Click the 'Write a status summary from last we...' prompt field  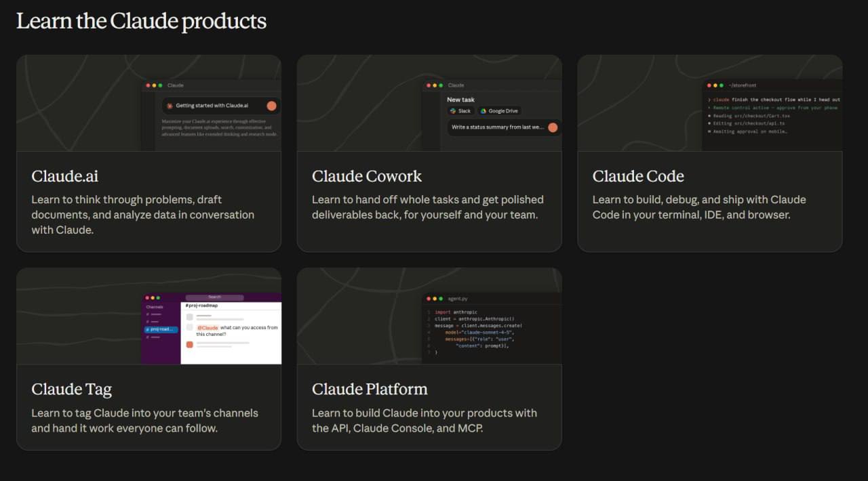point(504,127)
